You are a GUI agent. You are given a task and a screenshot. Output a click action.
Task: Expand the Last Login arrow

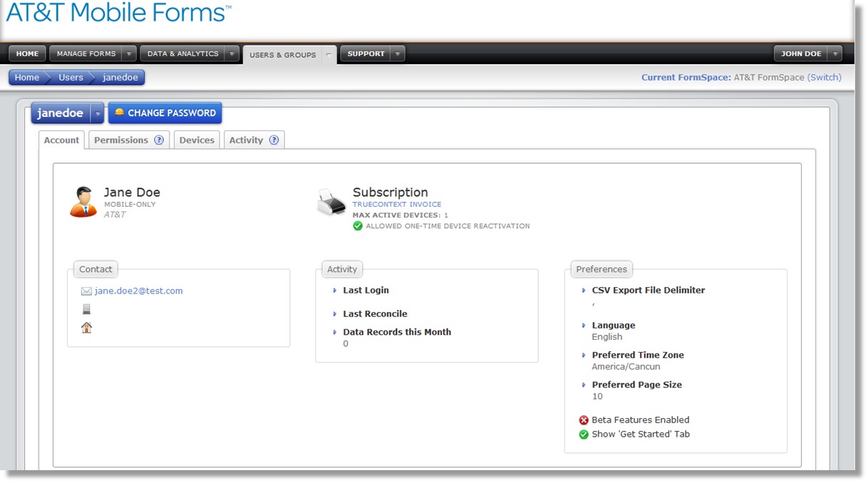[x=335, y=291]
